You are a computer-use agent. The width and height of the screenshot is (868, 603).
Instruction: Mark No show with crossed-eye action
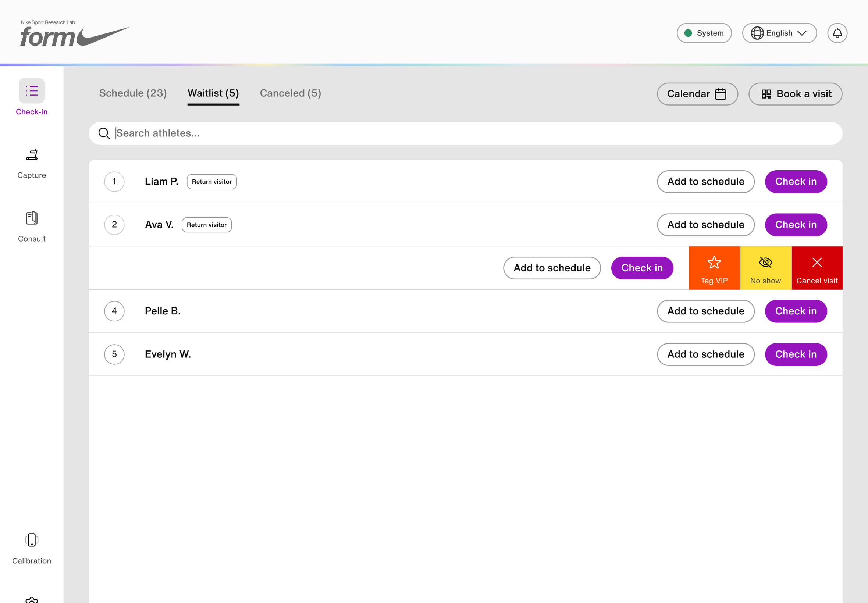[x=765, y=268]
